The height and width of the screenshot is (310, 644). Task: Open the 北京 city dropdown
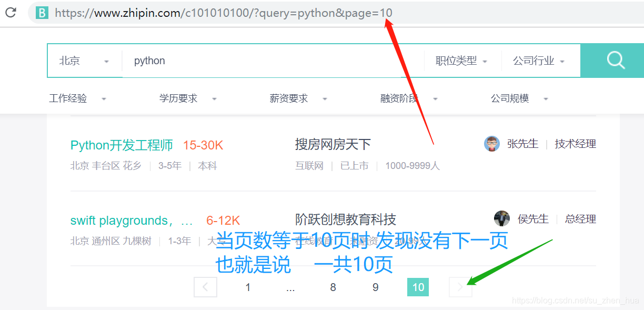click(84, 61)
